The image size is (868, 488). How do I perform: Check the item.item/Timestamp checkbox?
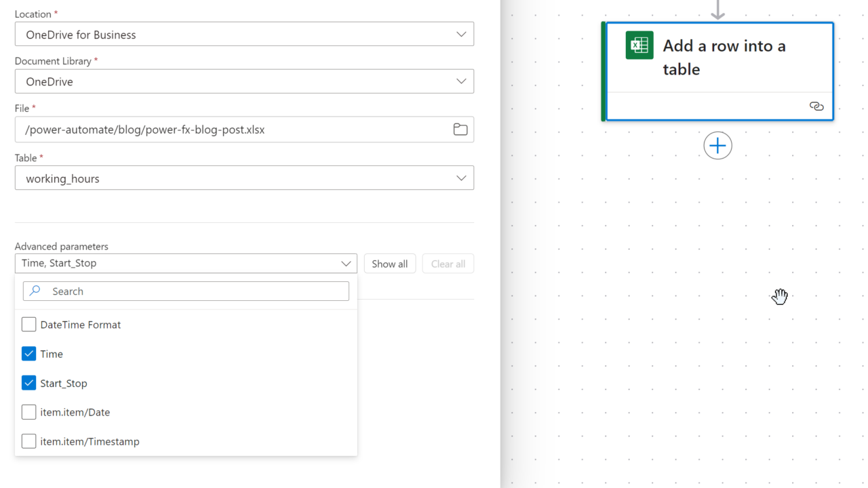[x=28, y=441]
